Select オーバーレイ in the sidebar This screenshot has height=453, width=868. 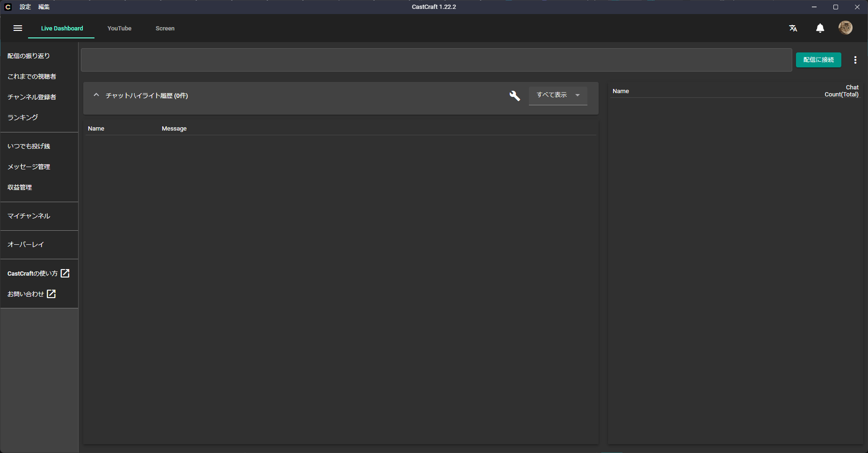[x=26, y=245]
